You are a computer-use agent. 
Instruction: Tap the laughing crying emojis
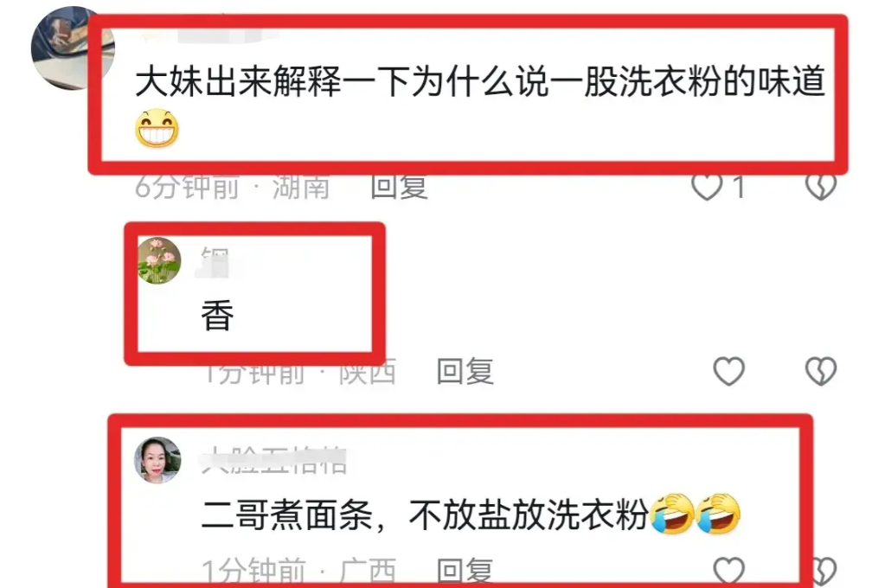coord(696,514)
